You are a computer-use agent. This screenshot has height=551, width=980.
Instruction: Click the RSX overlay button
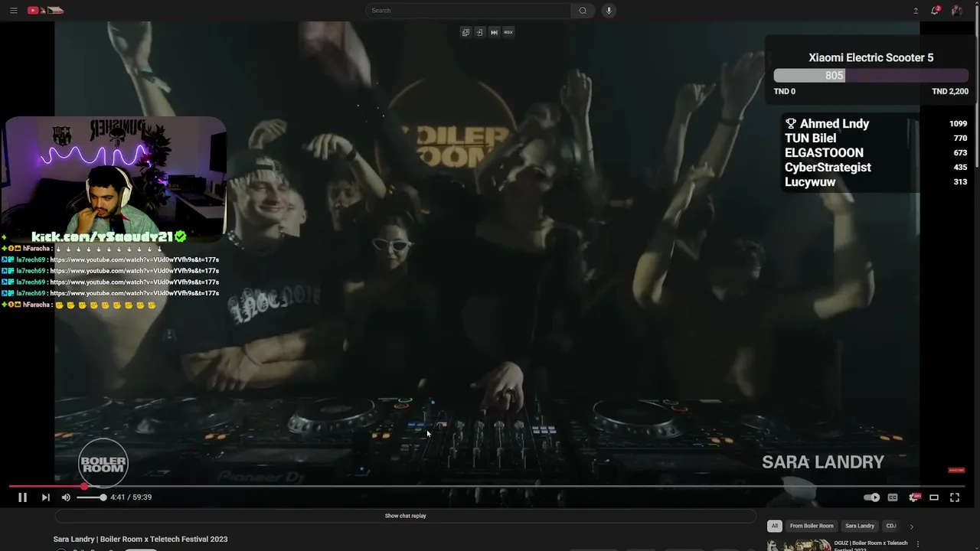click(508, 32)
